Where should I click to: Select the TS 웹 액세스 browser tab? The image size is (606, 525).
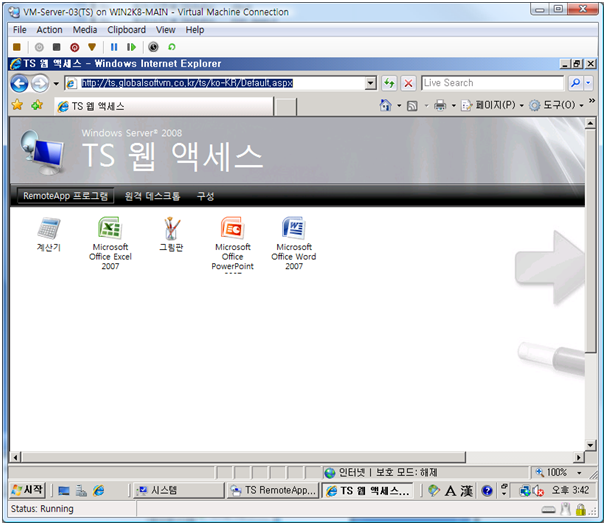pyautogui.click(x=163, y=106)
